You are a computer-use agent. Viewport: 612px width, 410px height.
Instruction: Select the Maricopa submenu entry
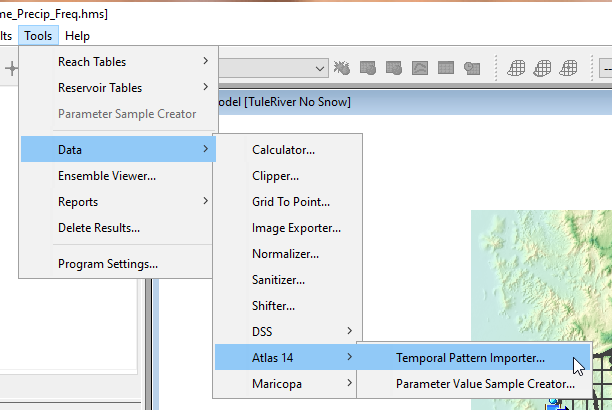click(x=286, y=384)
